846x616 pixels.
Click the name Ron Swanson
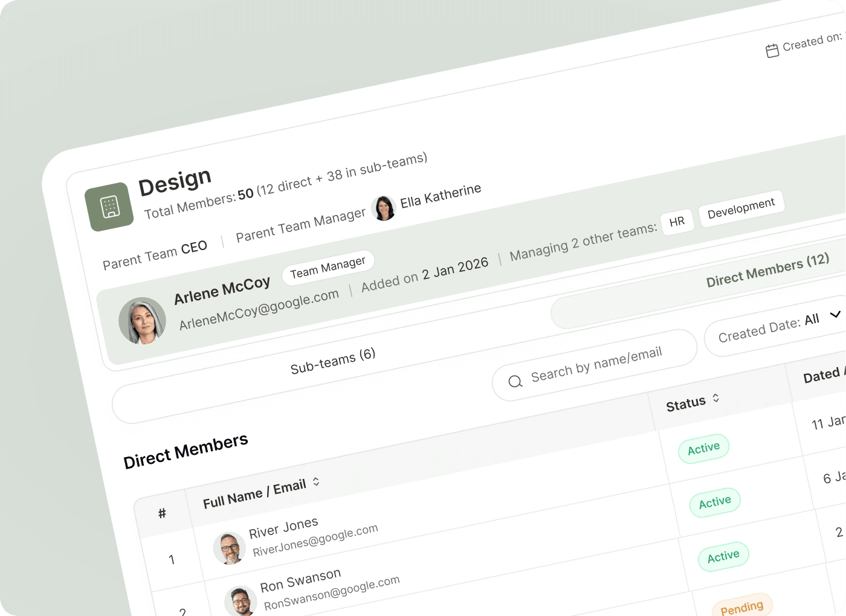(x=300, y=580)
